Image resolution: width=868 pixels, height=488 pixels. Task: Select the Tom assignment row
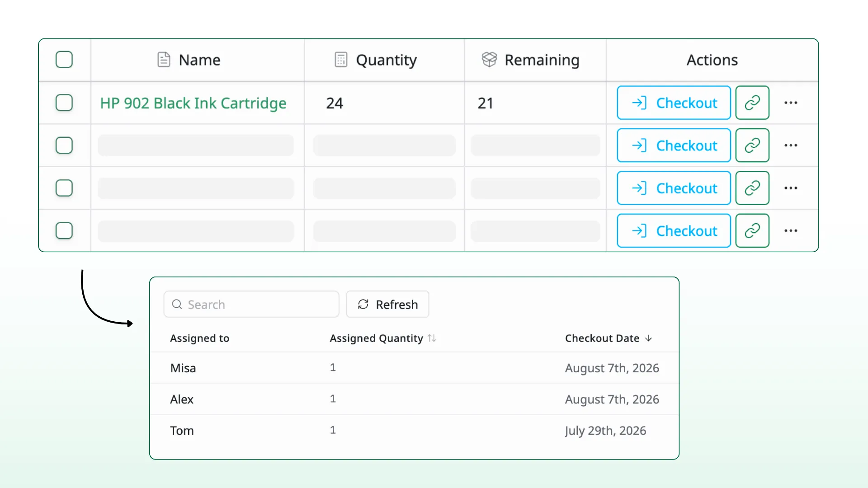[414, 430]
